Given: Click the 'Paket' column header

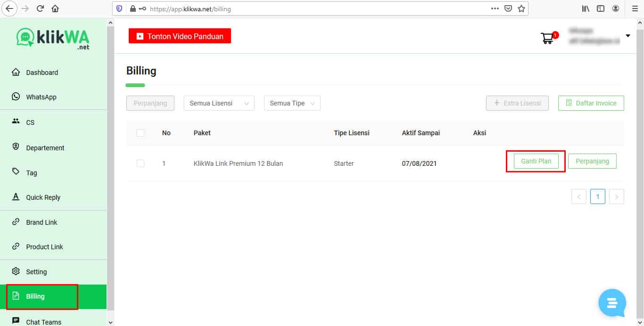Looking at the screenshot, I should (202, 133).
